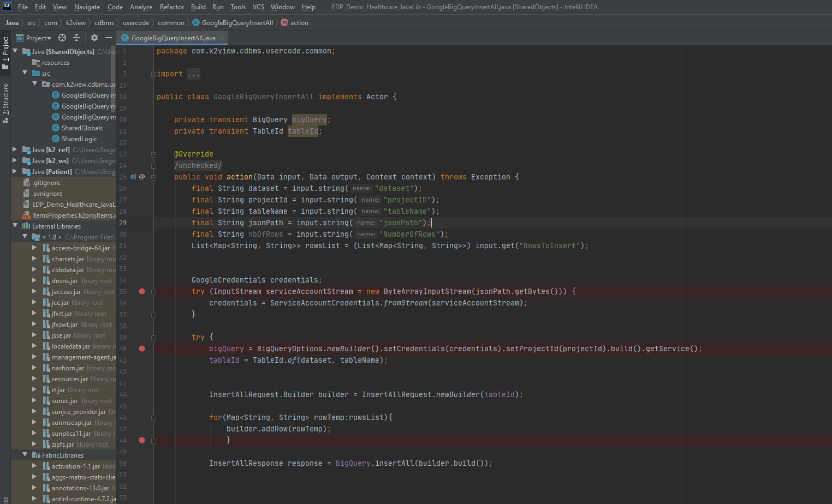Close the GoogleBigQueryInsertAll.java editor tab

coord(222,38)
